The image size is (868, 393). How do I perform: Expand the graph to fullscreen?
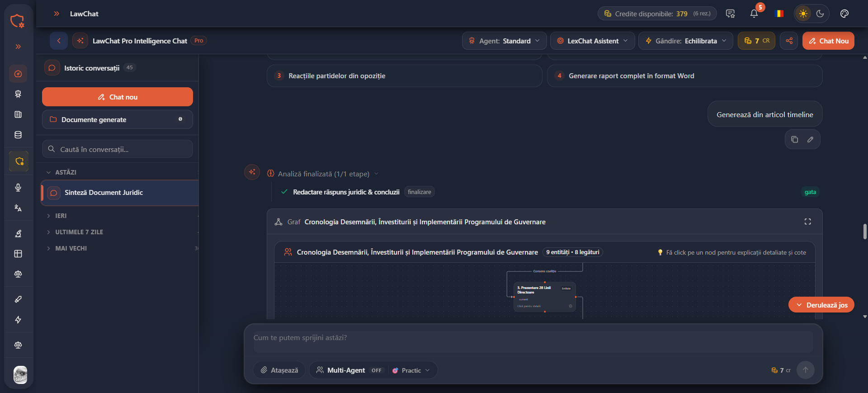807,222
